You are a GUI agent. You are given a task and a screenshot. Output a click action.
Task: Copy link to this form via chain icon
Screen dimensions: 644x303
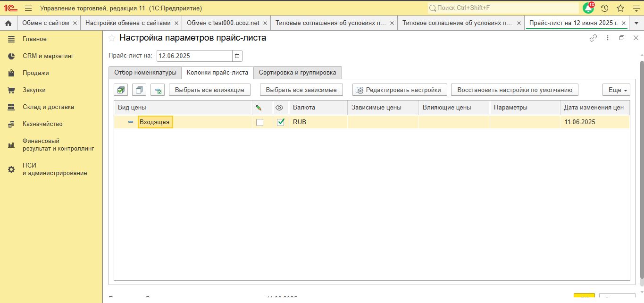pyautogui.click(x=593, y=38)
